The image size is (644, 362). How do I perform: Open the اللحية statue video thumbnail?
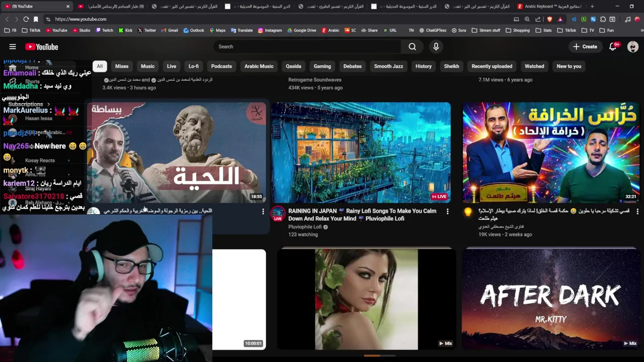[x=177, y=152]
